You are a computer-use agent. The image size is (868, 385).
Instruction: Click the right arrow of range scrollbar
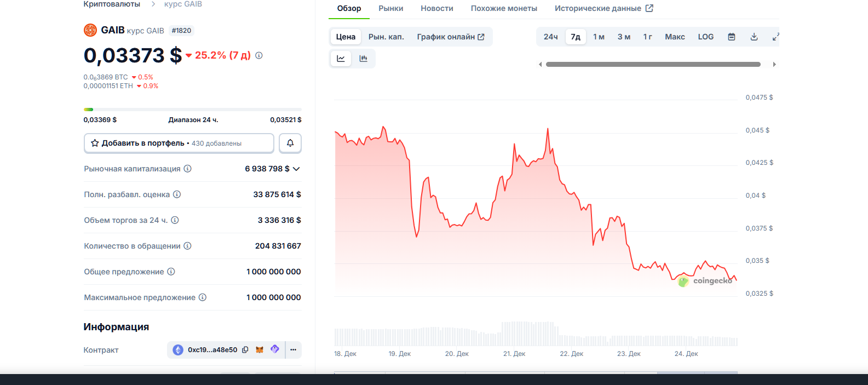pyautogui.click(x=774, y=65)
